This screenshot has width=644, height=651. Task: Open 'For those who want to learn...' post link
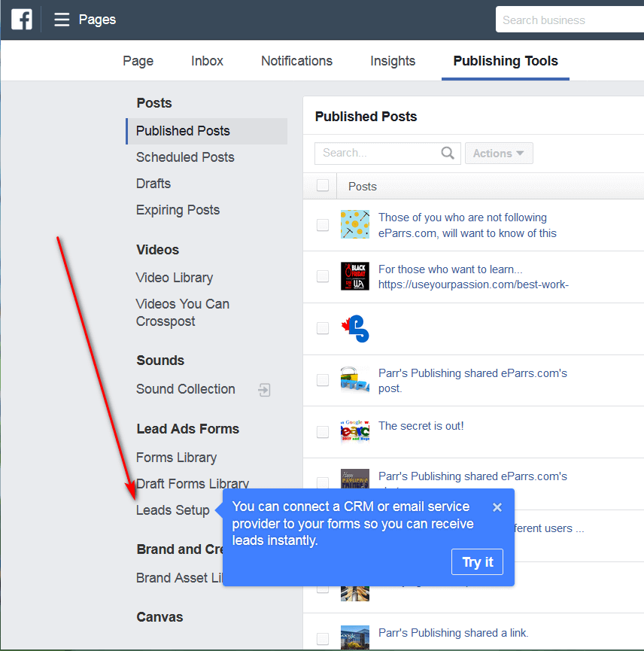[473, 277]
